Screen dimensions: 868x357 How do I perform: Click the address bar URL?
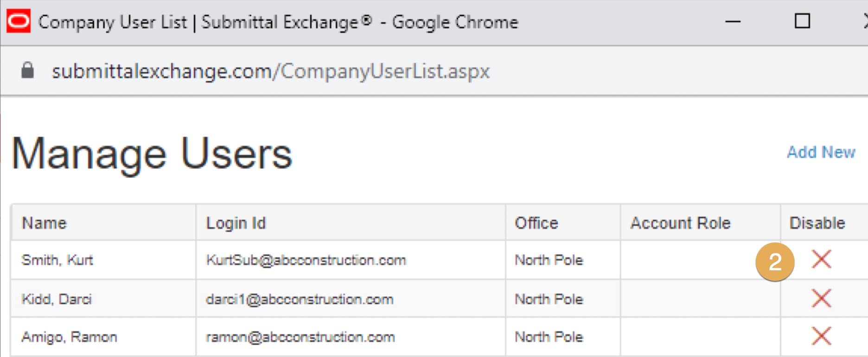(x=270, y=71)
